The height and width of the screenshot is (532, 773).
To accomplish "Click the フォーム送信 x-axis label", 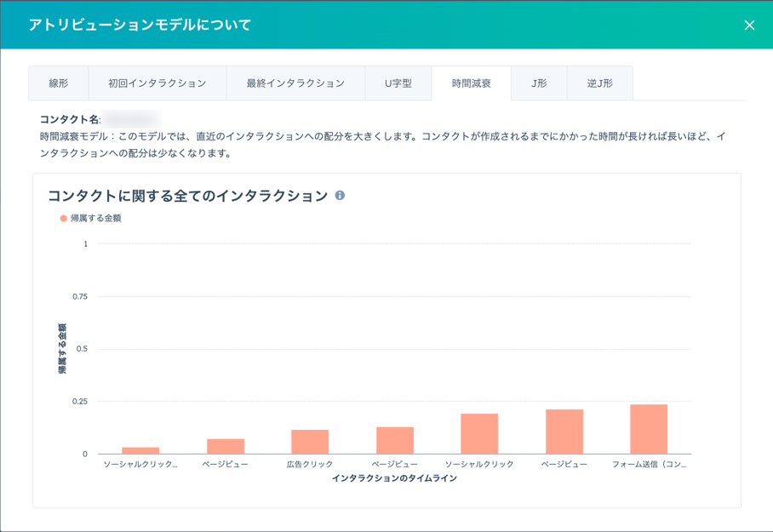I will pos(649,465).
